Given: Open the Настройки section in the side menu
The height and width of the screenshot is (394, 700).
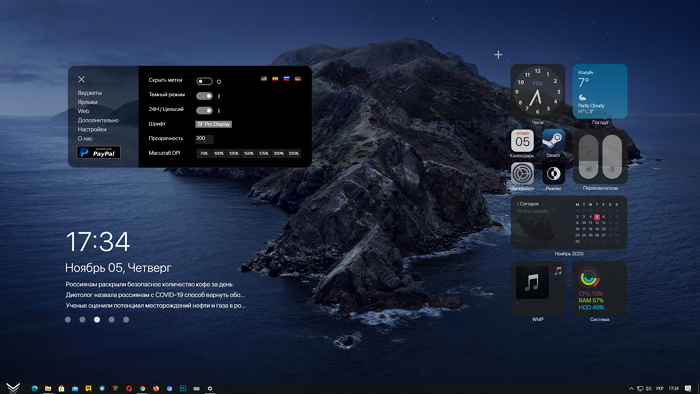Looking at the screenshot, I should pos(92,129).
